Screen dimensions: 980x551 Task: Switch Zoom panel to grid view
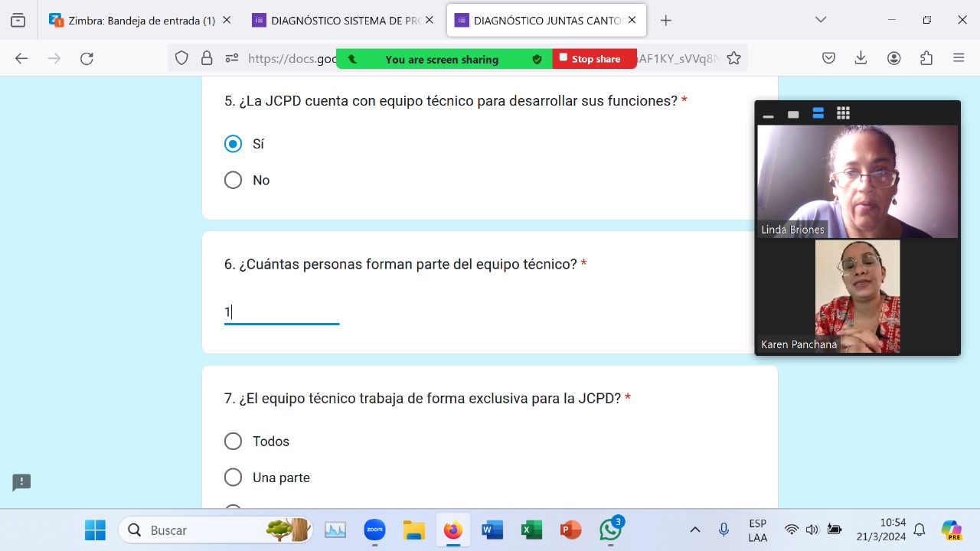tap(843, 113)
